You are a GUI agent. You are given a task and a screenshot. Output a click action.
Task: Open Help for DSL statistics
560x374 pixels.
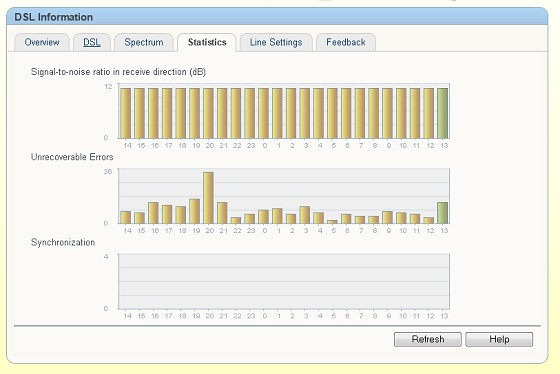[499, 339]
